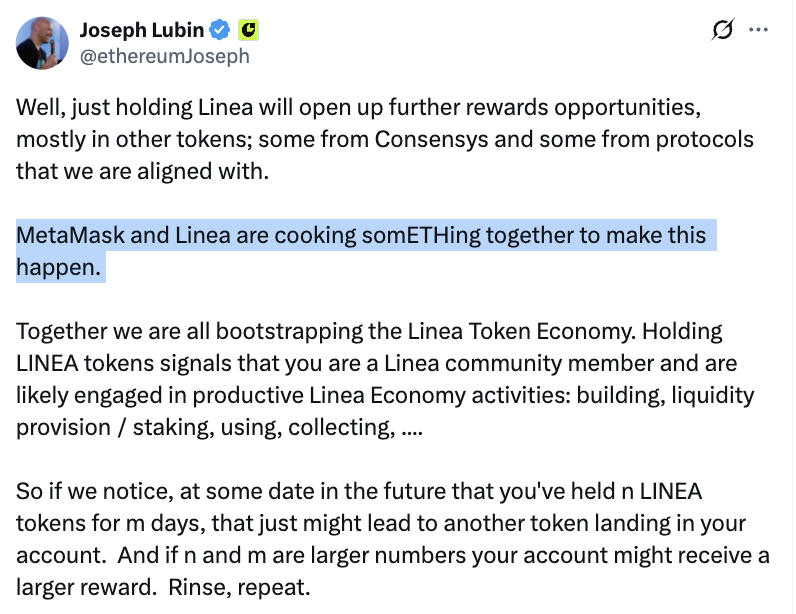Open Joseph Lubin's profile avatar photo
Viewport: 796px width, 614px height.
42,43
